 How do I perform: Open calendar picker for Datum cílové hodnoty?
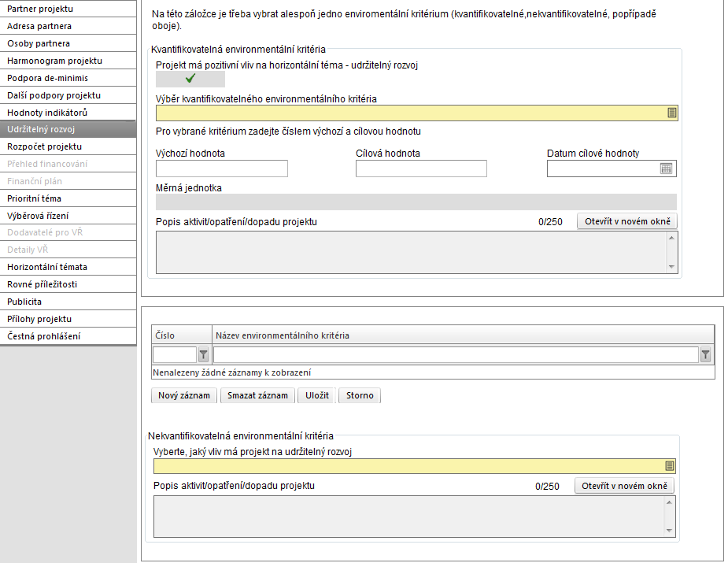(x=666, y=169)
